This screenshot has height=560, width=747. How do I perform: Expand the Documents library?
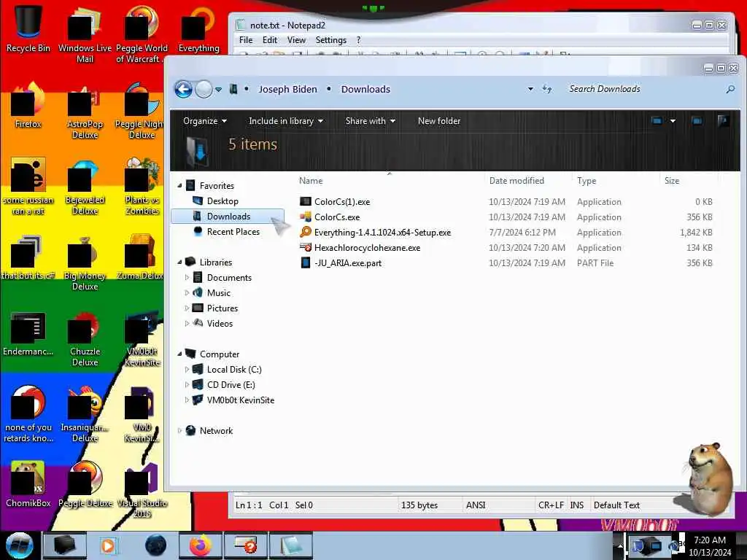point(187,277)
